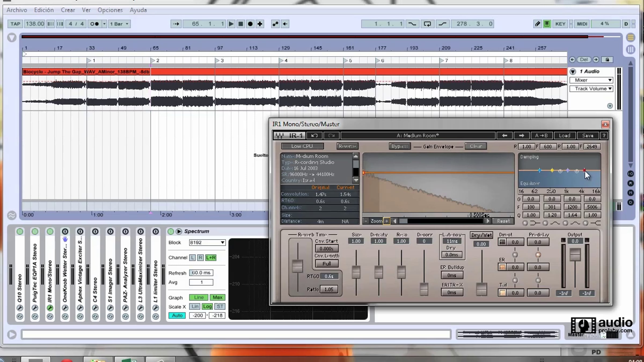This screenshot has height=362, width=644.
Task: Toggle the Q10 Stereo power button
Action: (20, 231)
